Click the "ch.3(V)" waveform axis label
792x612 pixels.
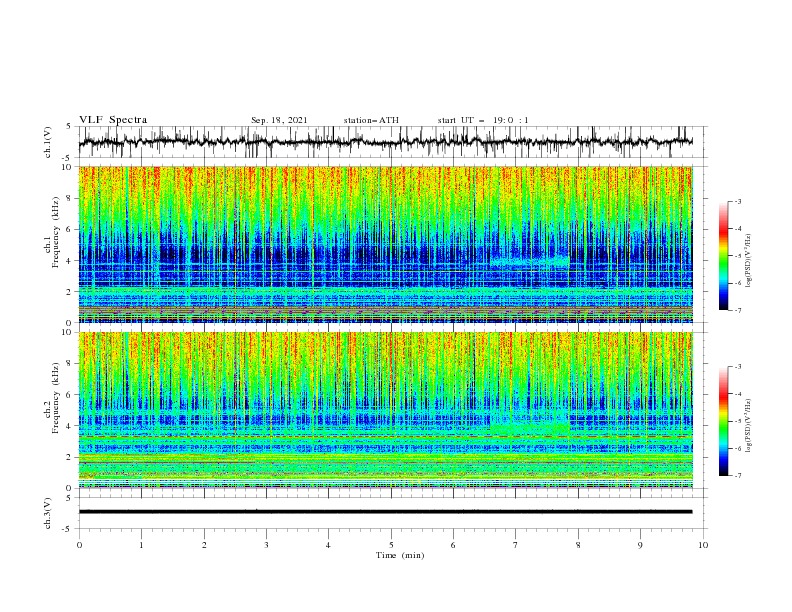[x=48, y=513]
